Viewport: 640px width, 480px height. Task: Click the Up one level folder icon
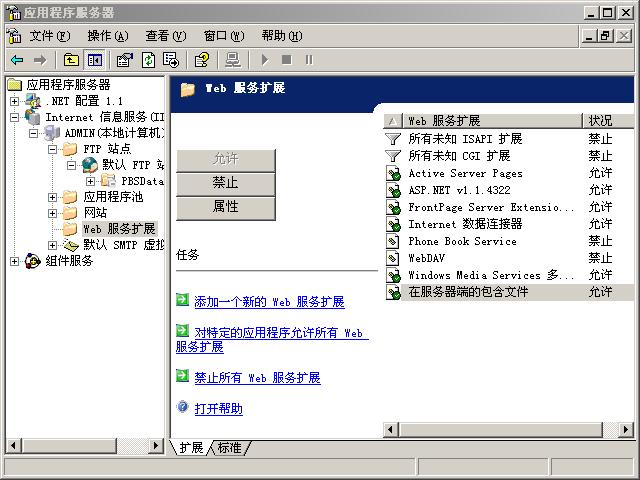coord(71,60)
